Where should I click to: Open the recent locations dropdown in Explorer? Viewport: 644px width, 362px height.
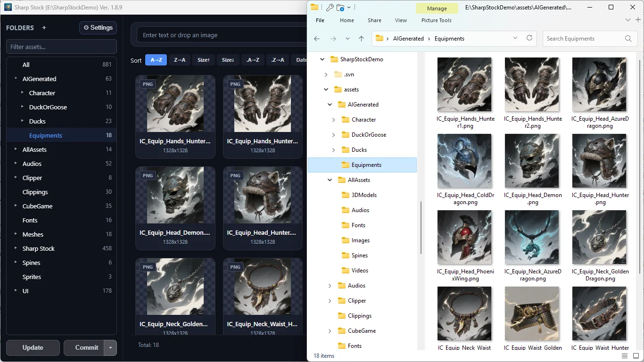347,39
